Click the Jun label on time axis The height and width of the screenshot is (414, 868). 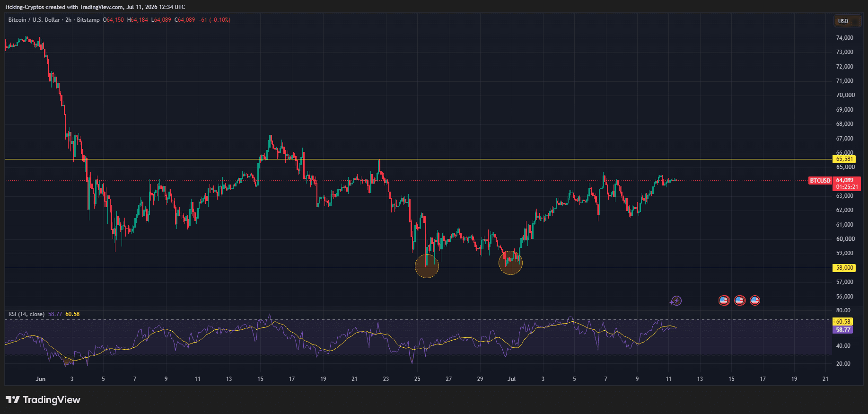point(41,379)
